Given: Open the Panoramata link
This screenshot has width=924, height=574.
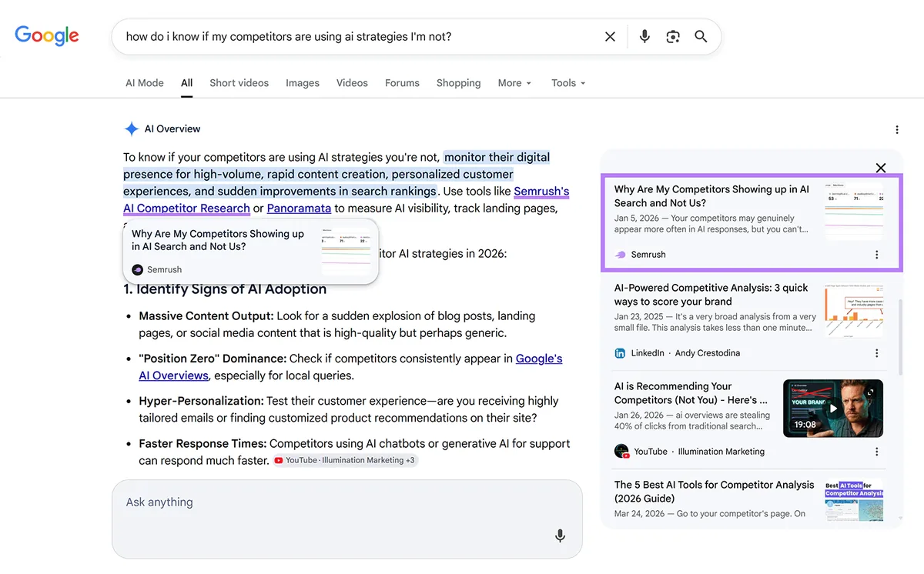Looking at the screenshot, I should [x=299, y=209].
